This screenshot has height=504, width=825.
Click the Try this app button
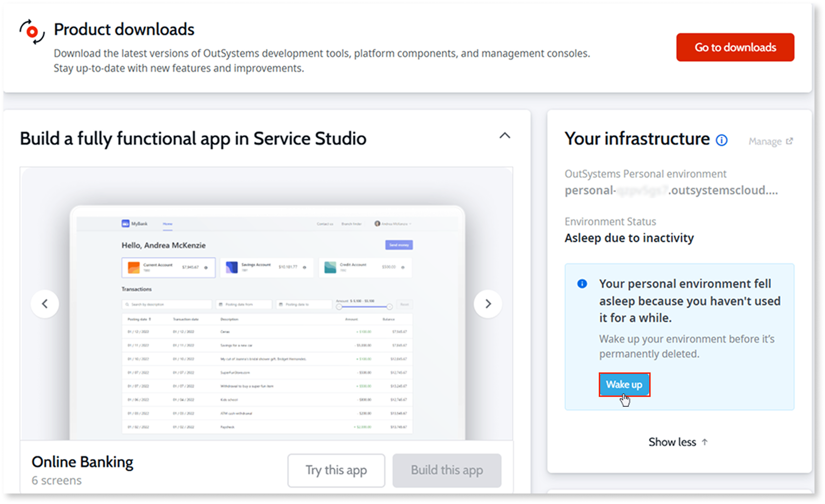tap(336, 470)
